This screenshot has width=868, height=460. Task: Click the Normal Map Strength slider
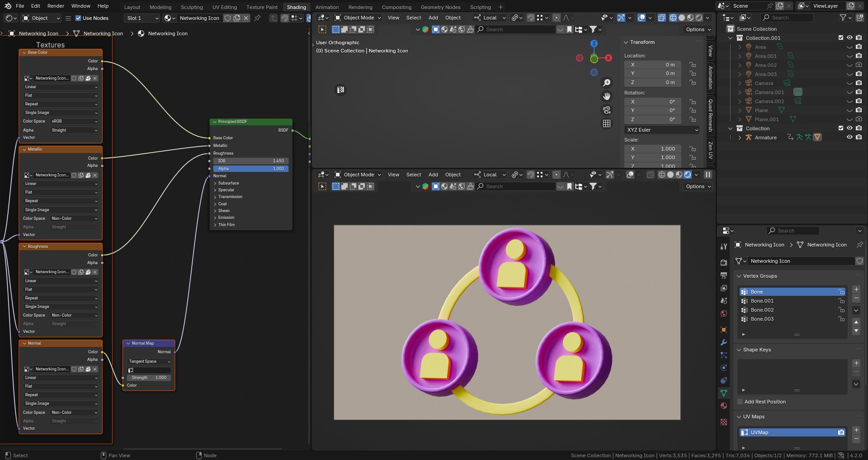149,378
